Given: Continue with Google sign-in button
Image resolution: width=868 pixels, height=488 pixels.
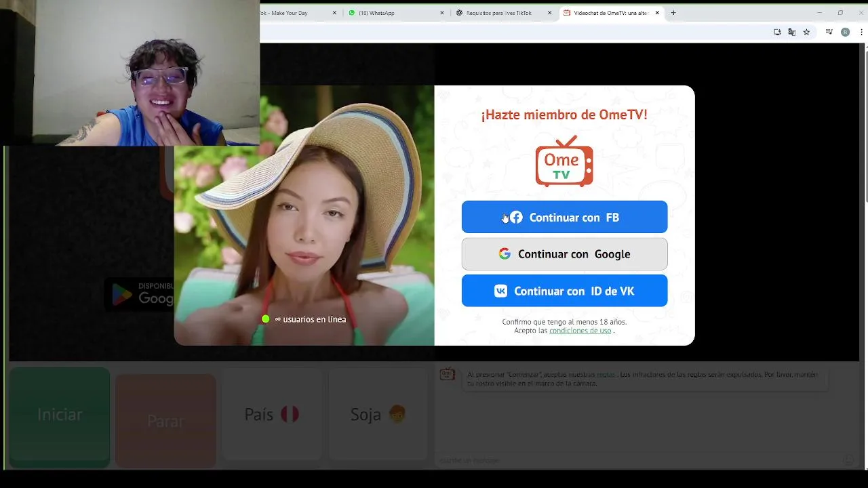Looking at the screenshot, I should 564,254.
